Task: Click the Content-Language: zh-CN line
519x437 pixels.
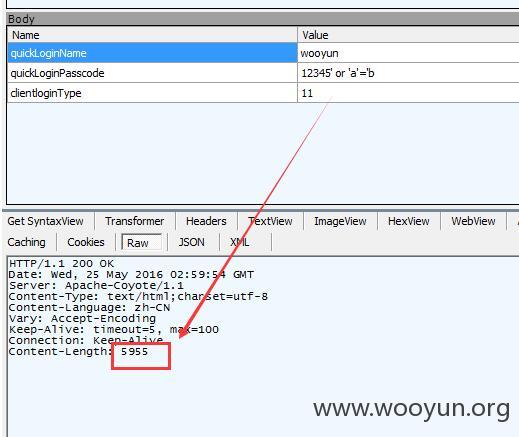Action: point(89,308)
